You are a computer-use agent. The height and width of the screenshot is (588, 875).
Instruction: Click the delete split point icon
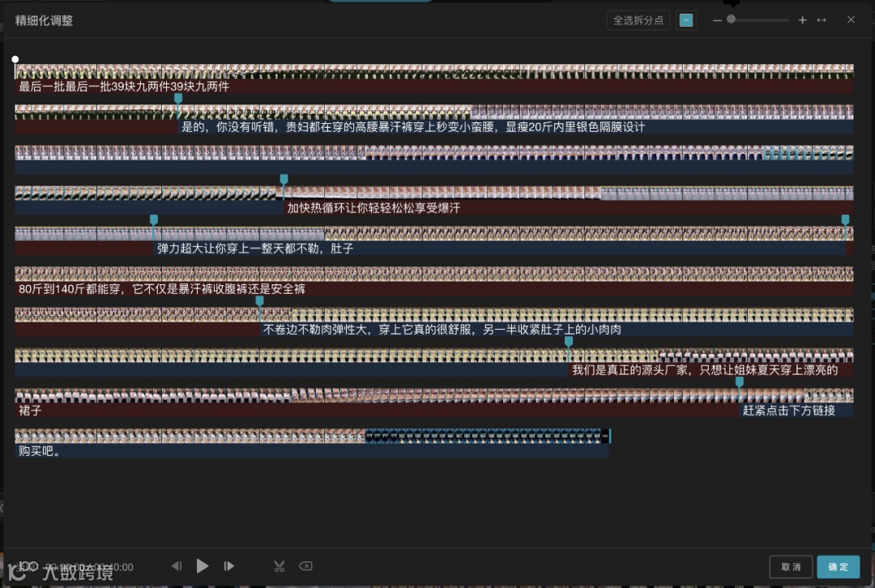tap(305, 566)
